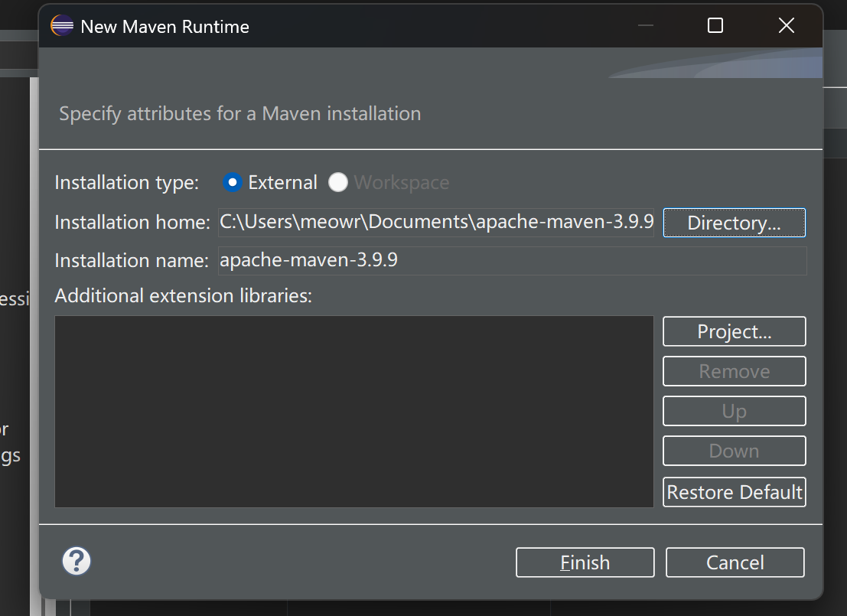The height and width of the screenshot is (616, 847).
Task: Add a library via Project... button
Action: (x=734, y=331)
